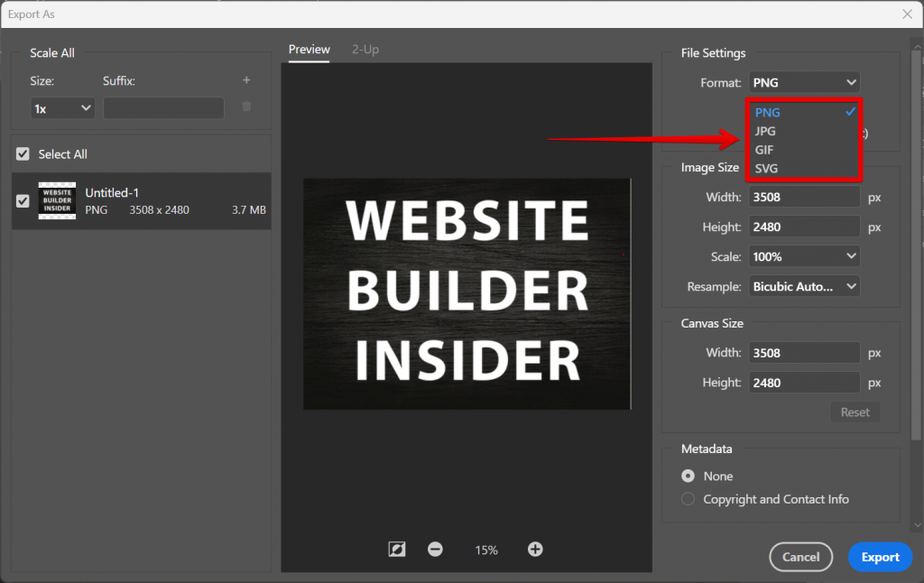The height and width of the screenshot is (583, 924).
Task: Open the 1x Size dropdown
Action: point(63,108)
